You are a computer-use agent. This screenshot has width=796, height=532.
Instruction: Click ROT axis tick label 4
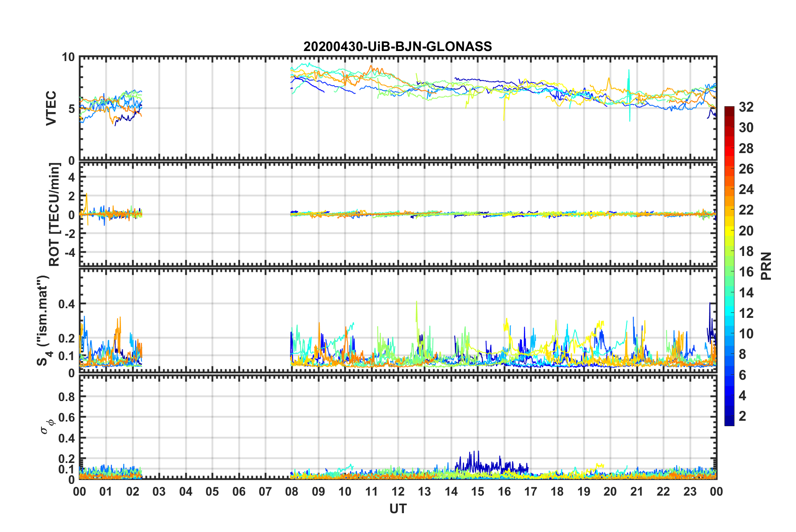click(72, 177)
